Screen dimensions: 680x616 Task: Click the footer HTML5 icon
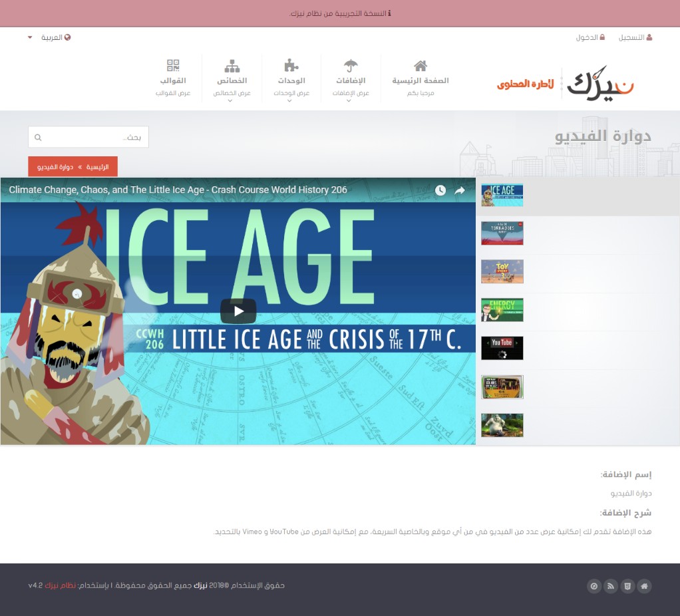click(x=627, y=586)
